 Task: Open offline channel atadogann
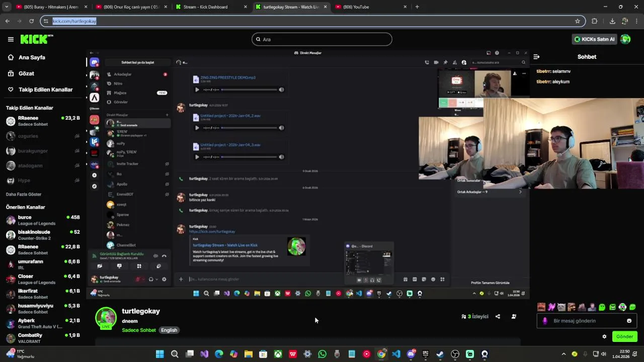(x=43, y=165)
